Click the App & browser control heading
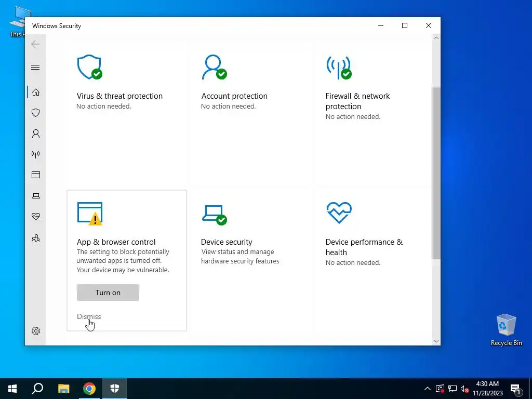 tap(116, 242)
